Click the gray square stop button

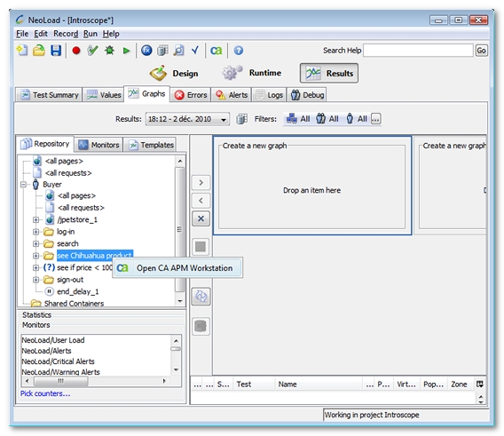[201, 247]
